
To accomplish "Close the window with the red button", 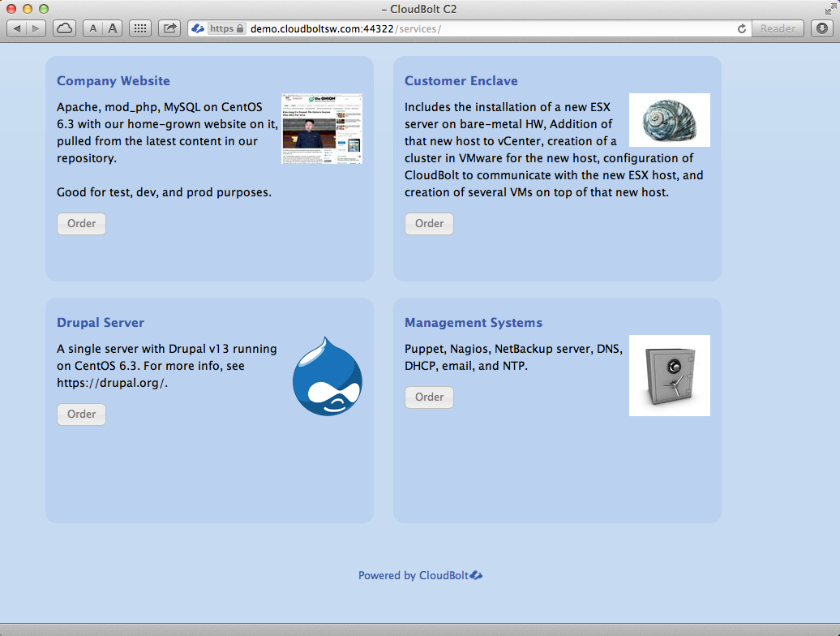I will click(11, 9).
